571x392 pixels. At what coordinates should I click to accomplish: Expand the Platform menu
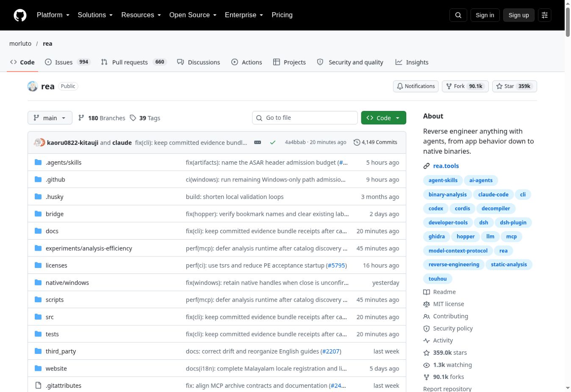click(53, 15)
